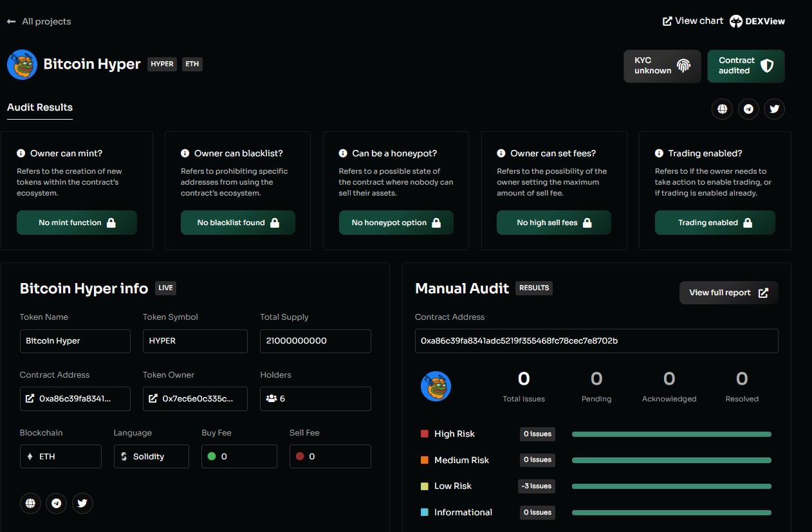
Task: Click the shield icon on Contract audited
Action: click(x=766, y=66)
